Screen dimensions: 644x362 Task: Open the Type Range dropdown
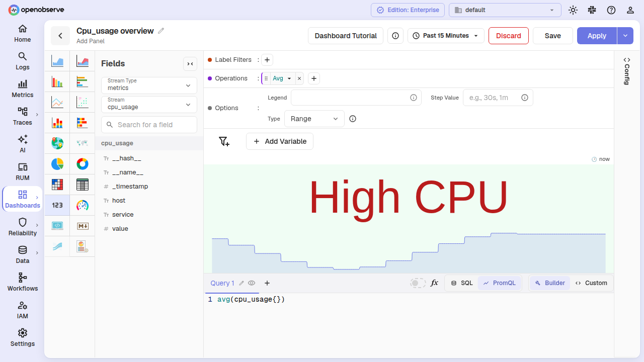click(x=314, y=119)
